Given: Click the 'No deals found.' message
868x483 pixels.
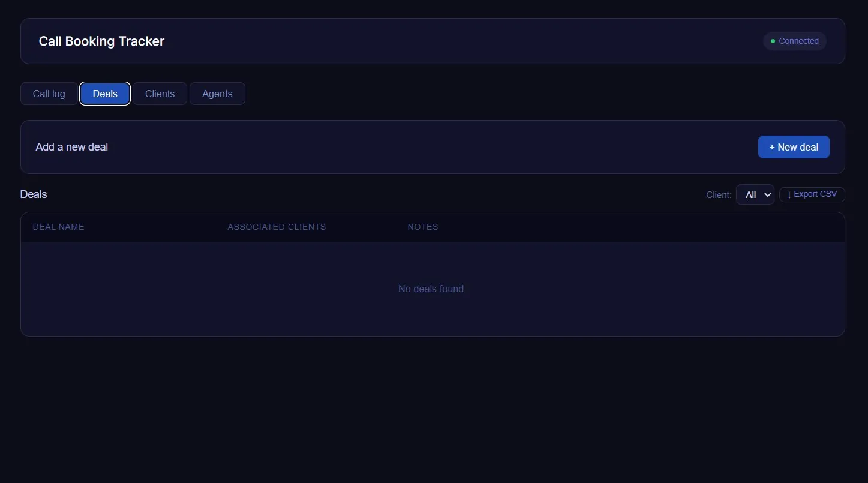Looking at the screenshot, I should pyautogui.click(x=432, y=289).
